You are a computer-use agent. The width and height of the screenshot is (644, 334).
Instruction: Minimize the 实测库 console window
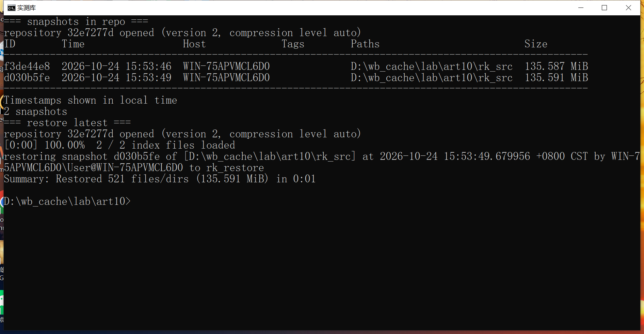pyautogui.click(x=581, y=7)
